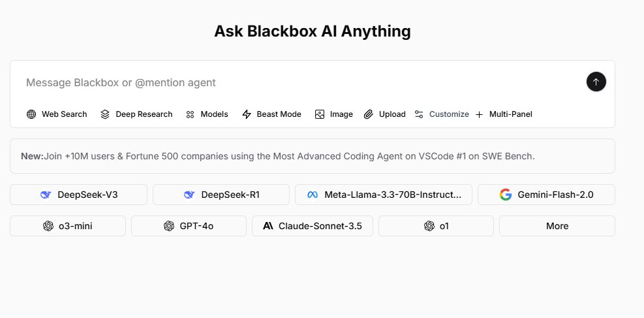Viewport: 644px width, 318px height.
Task: Select the Gemini-Flash-2.0 model name
Action: pyautogui.click(x=555, y=195)
